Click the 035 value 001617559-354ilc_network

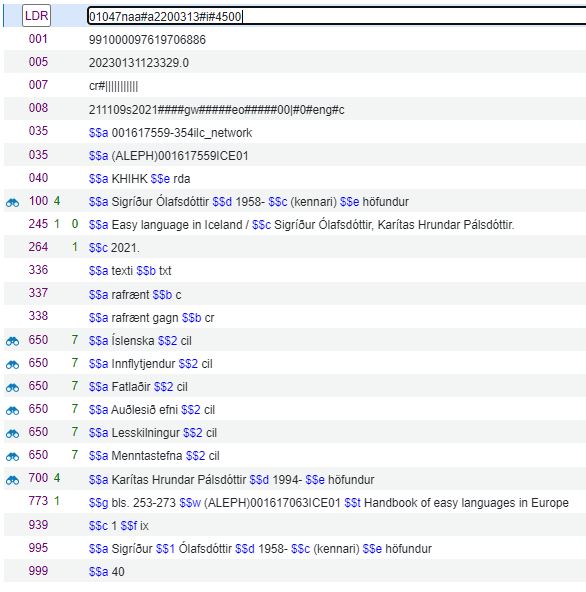point(170,133)
